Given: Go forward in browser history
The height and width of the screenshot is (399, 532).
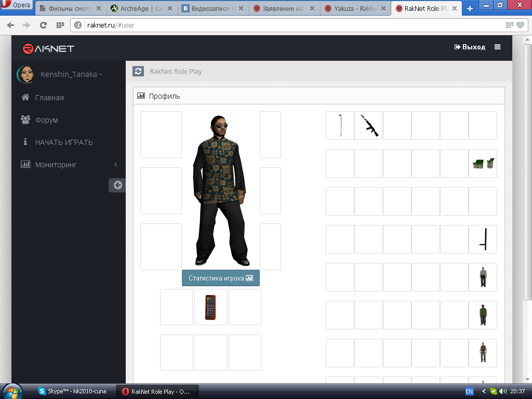Looking at the screenshot, I should coord(26,25).
